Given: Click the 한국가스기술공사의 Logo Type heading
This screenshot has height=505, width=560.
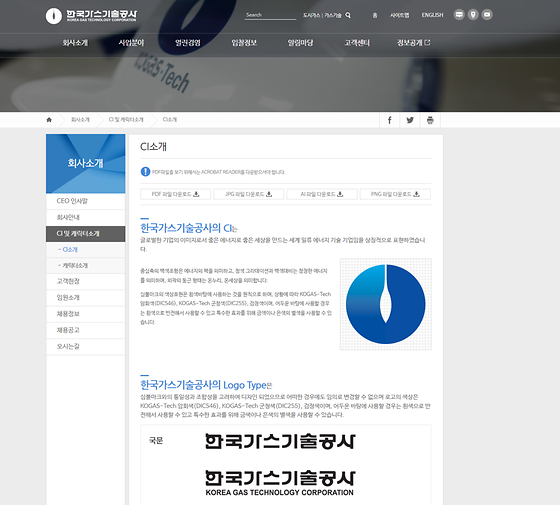Looking at the screenshot, I should pyautogui.click(x=206, y=385).
